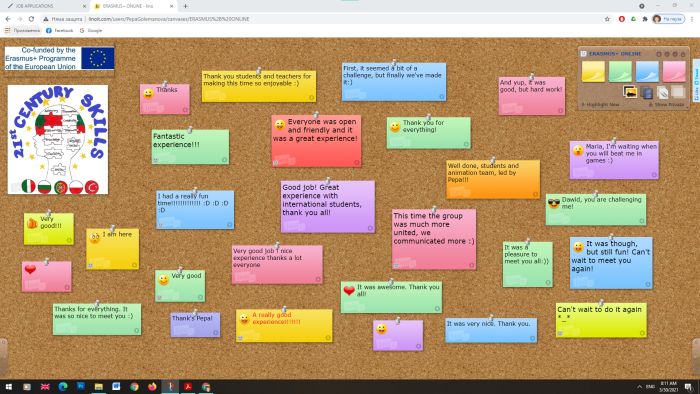
Task: Open the notification center in the taskbar
Action: pos(690,386)
